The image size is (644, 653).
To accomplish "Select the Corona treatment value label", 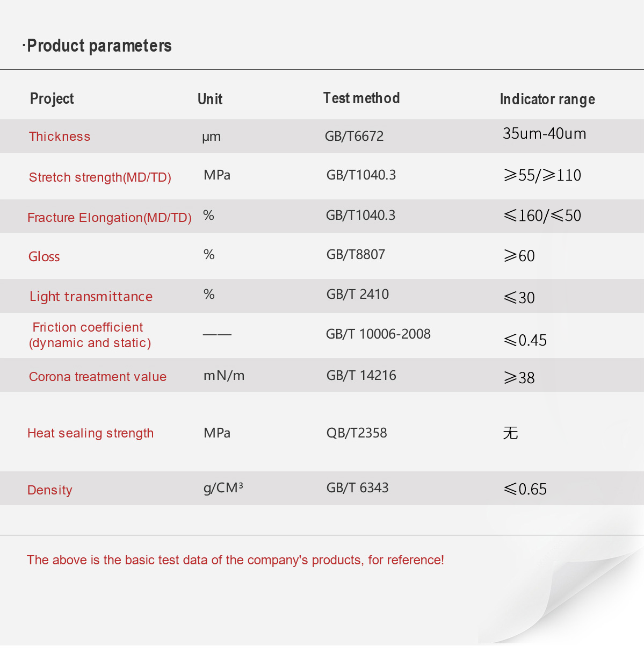I will tap(98, 377).
